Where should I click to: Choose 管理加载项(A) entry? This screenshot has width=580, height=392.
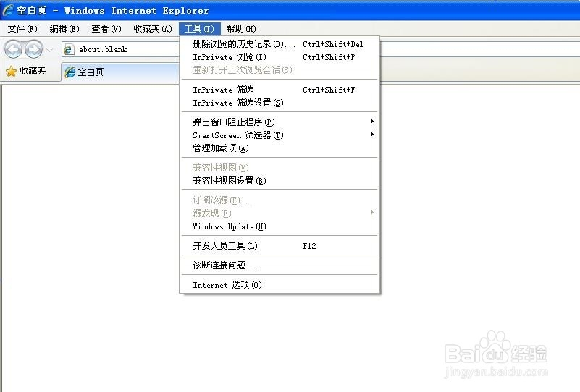click(x=280, y=148)
